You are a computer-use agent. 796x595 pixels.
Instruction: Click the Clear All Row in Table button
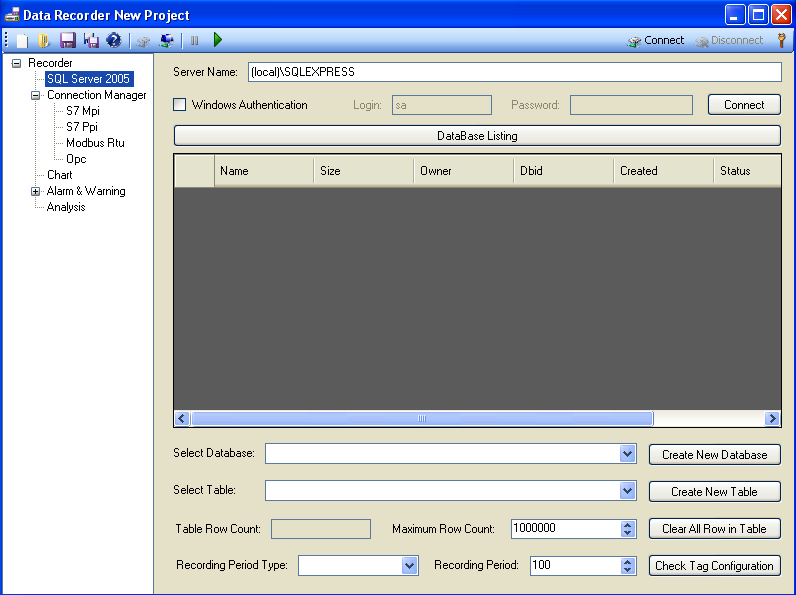(715, 528)
